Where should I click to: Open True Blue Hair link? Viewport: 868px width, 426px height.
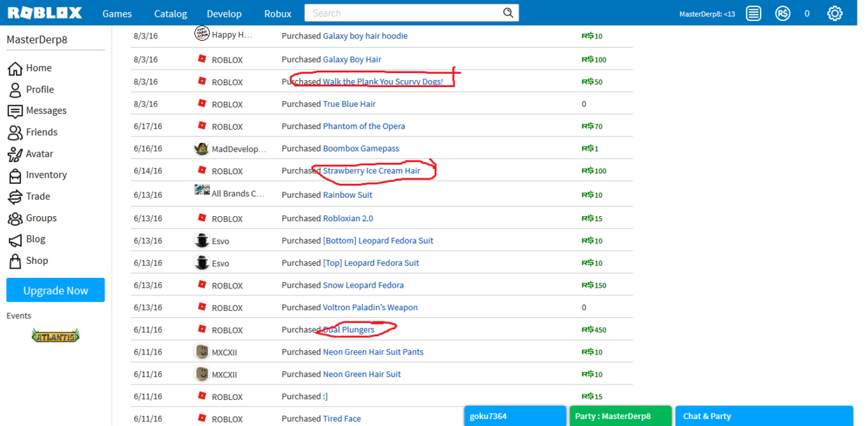coord(349,104)
